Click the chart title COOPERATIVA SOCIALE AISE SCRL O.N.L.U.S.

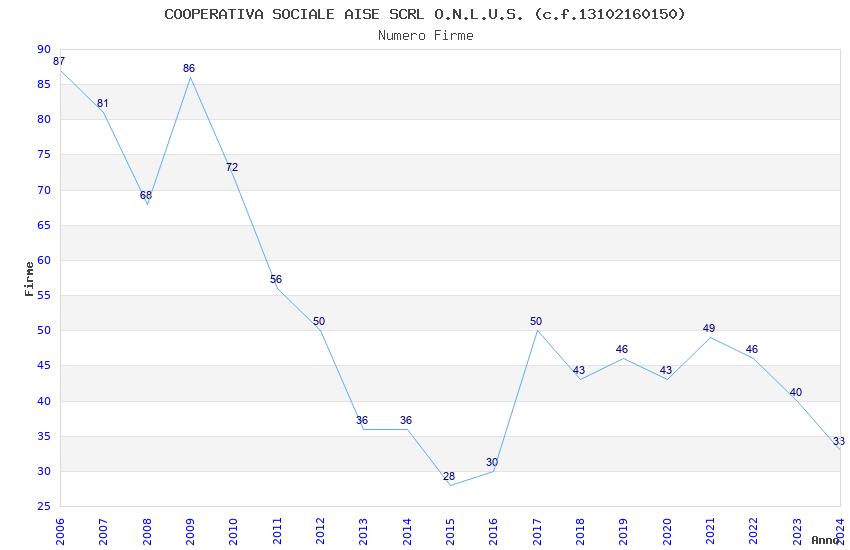click(344, 14)
